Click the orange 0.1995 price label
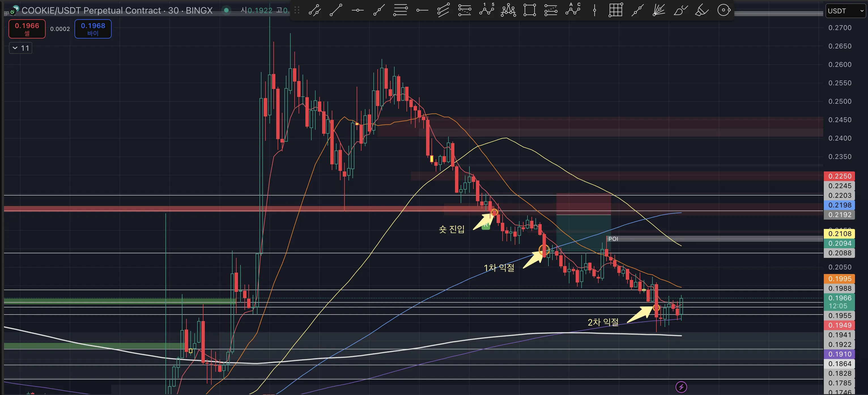This screenshot has width=868, height=395. click(839, 279)
